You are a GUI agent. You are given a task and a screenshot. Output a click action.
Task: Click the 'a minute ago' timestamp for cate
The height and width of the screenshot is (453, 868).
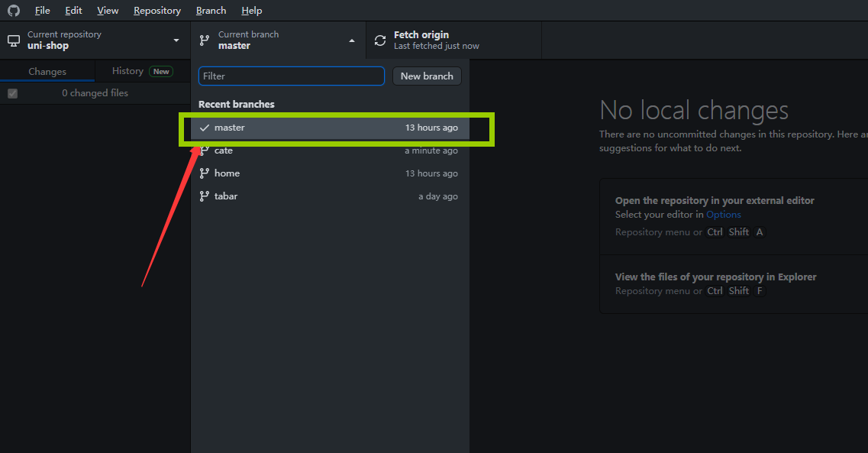431,150
